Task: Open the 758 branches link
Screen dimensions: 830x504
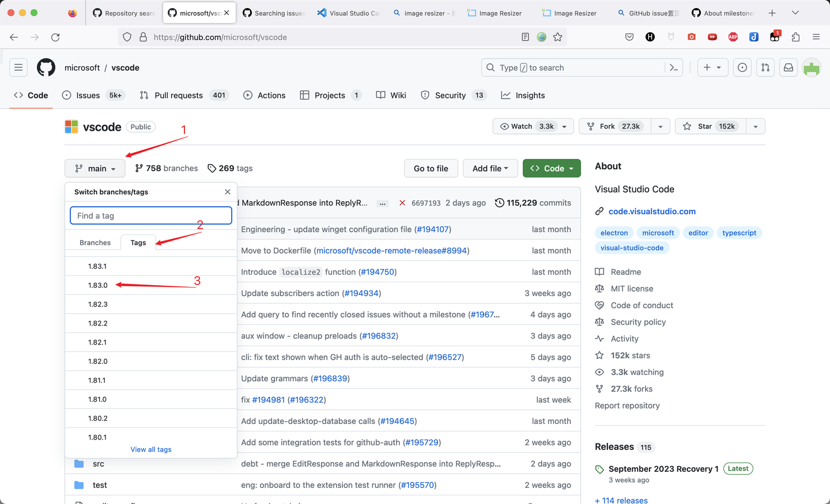Action: 167,168
